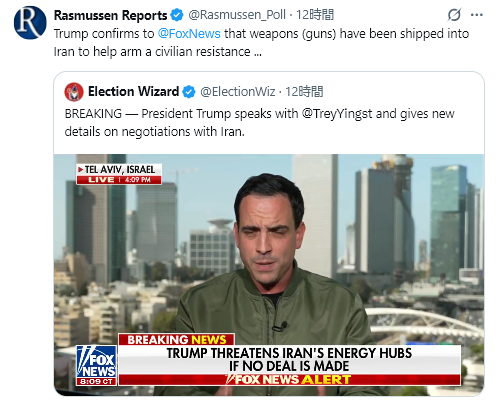This screenshot has height=401, width=498.
Task: Click the Fox News Alert ticker bar
Action: [289, 380]
